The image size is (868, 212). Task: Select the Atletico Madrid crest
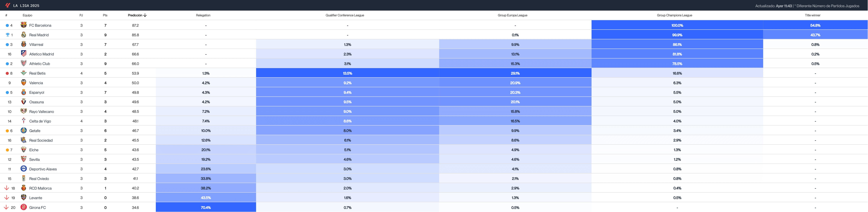[23, 54]
